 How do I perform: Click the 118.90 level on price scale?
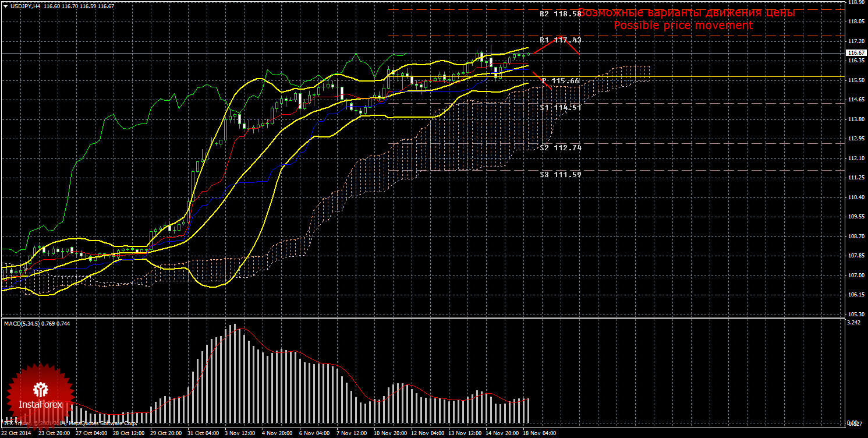pos(855,2)
